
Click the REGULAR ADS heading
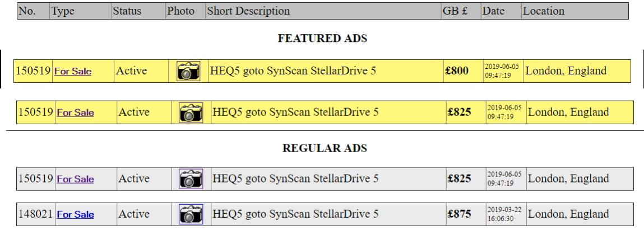coord(325,148)
